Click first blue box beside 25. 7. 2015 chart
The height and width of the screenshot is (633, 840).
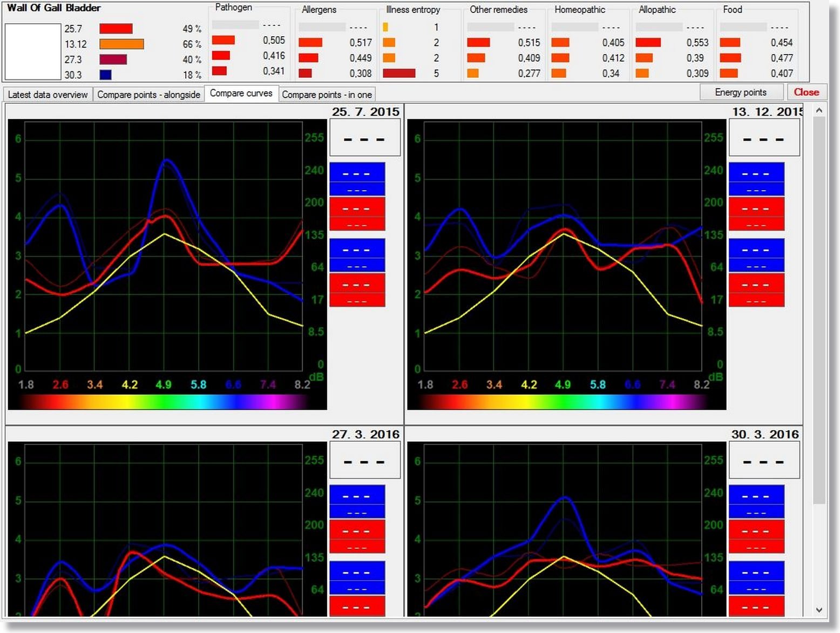[x=357, y=179]
